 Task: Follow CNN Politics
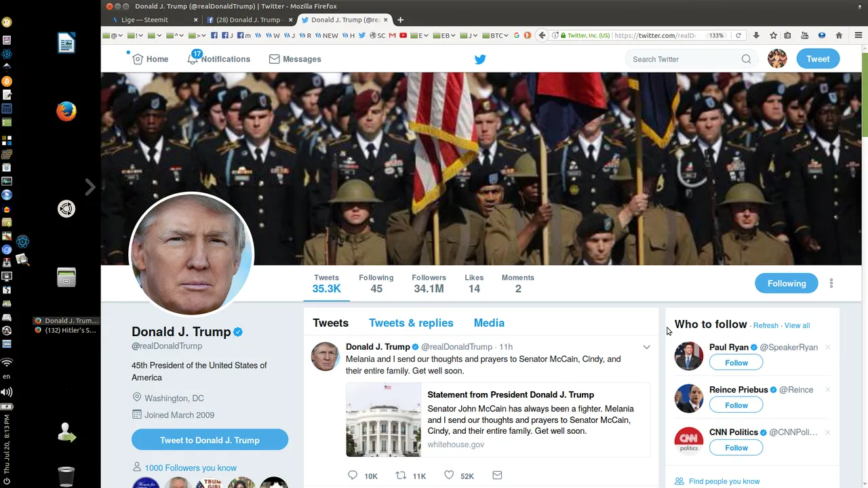(x=736, y=448)
